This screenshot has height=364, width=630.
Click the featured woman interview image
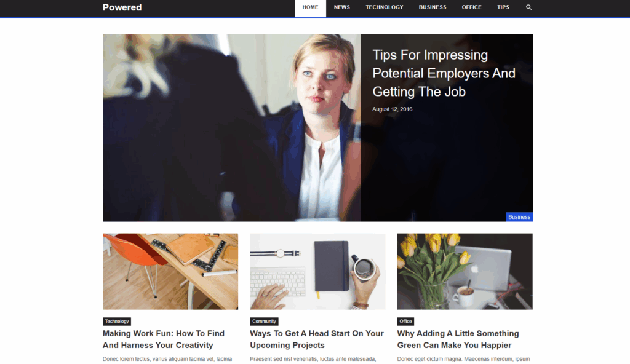(x=232, y=128)
